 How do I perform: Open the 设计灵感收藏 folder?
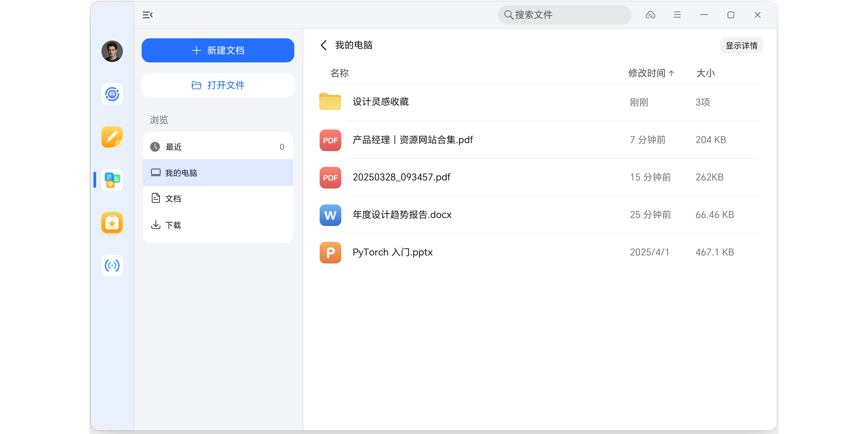(381, 102)
